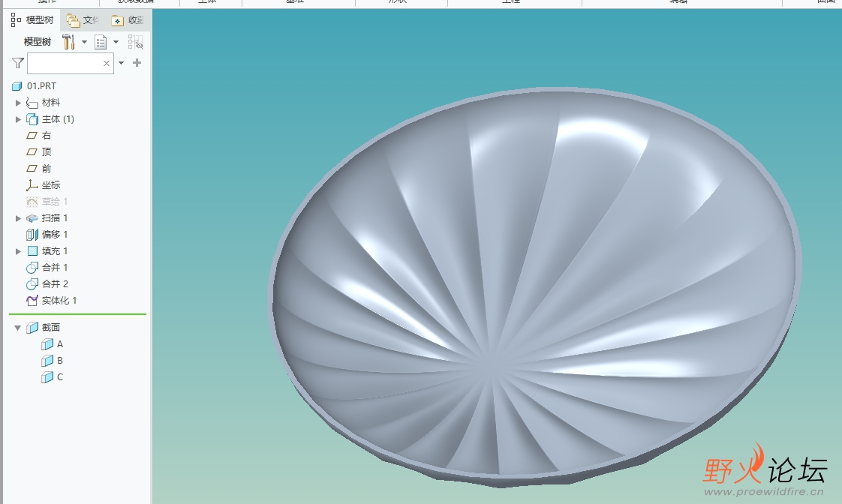Click the 顶 plane icon
The width and height of the screenshot is (842, 504).
tap(32, 152)
